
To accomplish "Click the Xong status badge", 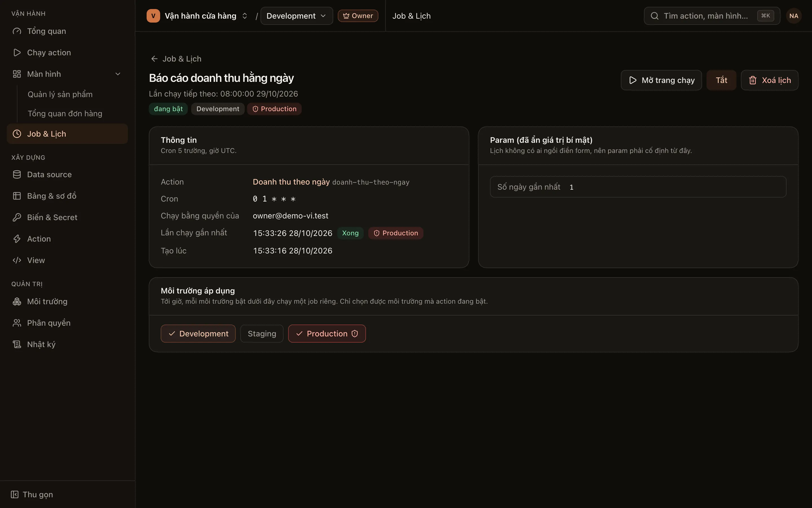I will [350, 233].
